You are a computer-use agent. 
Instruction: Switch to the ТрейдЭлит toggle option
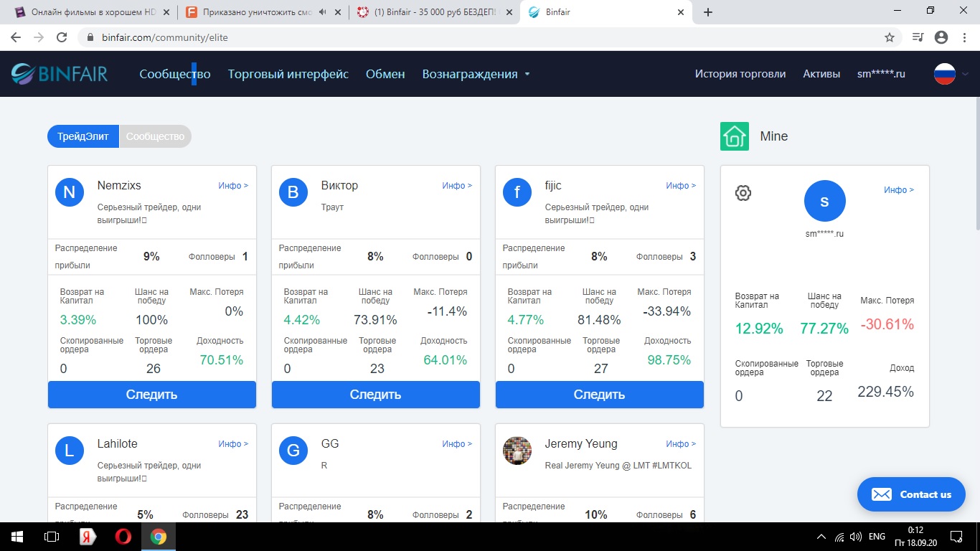83,136
